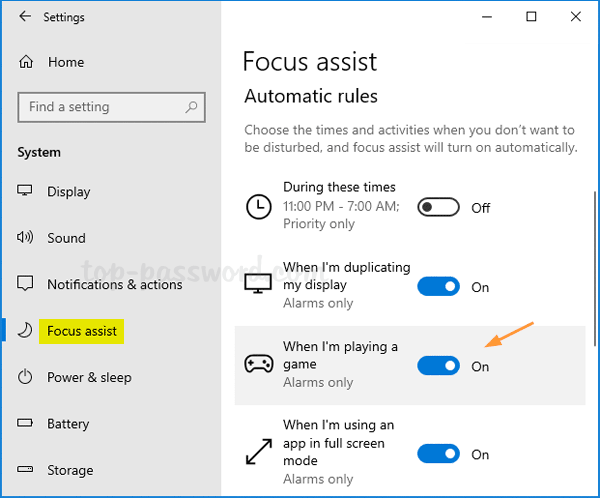Open Notifications & actions settings
Screen dimensions: 600x498
pos(114,284)
